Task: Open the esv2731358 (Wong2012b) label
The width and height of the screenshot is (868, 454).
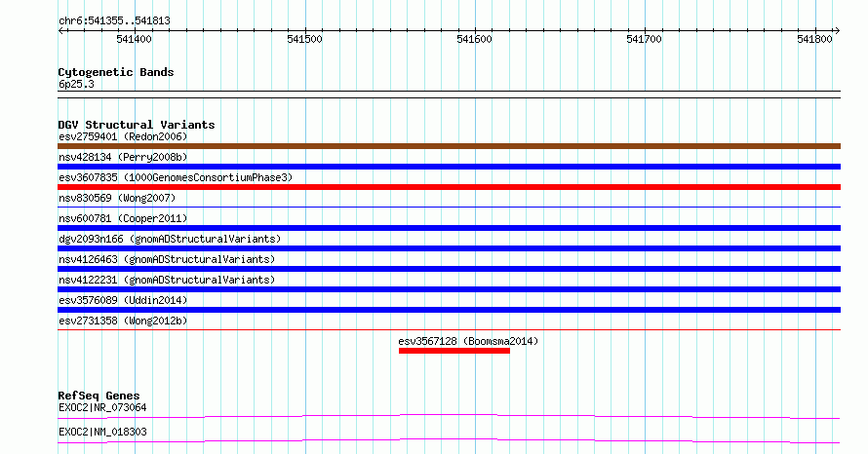Action: [x=123, y=321]
